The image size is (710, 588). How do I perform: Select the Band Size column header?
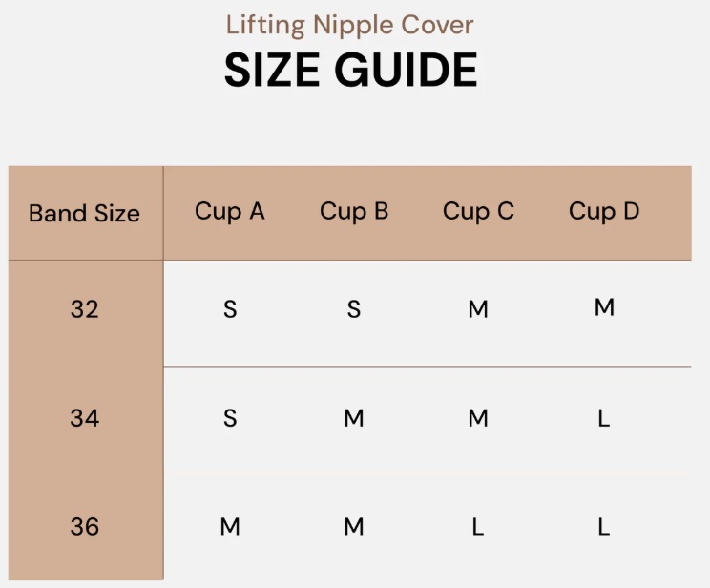tap(84, 213)
